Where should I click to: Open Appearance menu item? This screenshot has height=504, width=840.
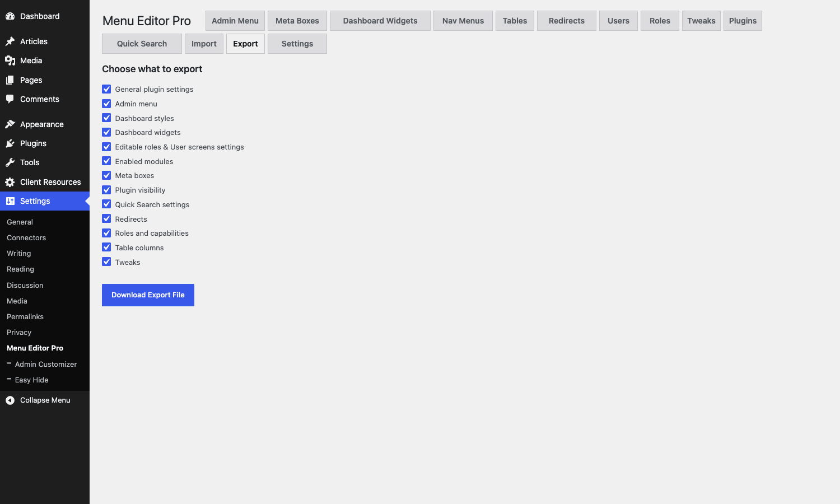pos(45,124)
